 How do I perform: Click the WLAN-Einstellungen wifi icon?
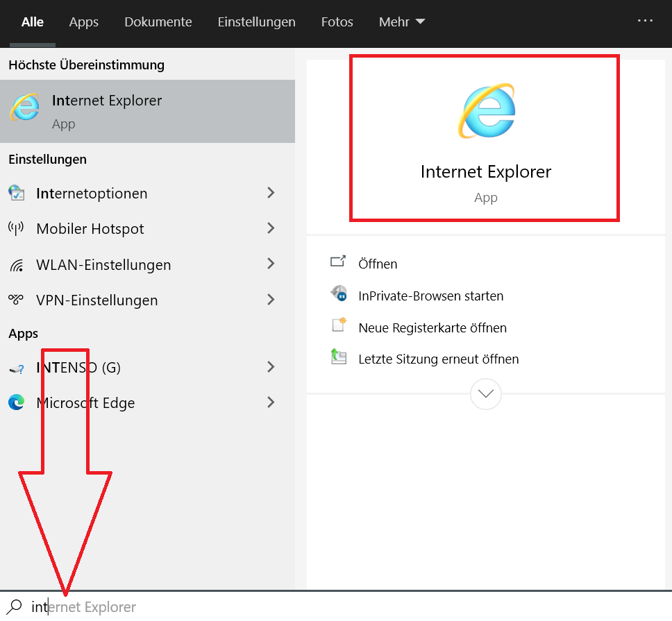coord(16,265)
